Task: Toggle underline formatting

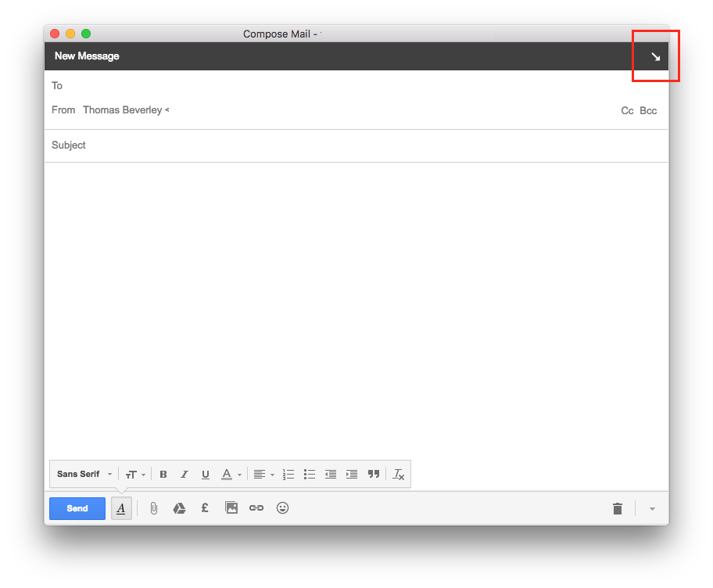Action: (x=205, y=474)
